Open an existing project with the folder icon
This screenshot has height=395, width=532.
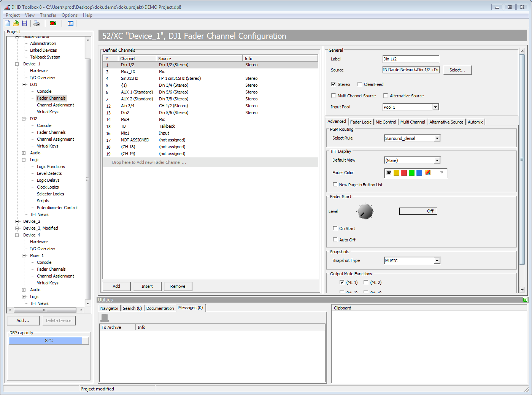pyautogui.click(x=16, y=23)
